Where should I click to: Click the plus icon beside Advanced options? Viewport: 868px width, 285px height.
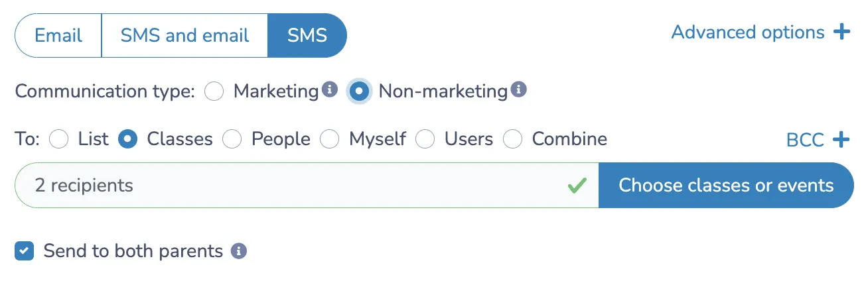click(841, 32)
